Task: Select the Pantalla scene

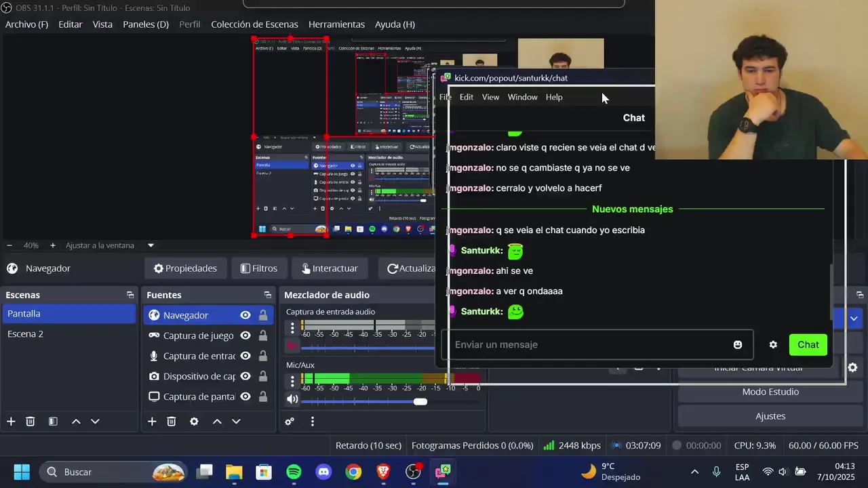Action: point(69,314)
